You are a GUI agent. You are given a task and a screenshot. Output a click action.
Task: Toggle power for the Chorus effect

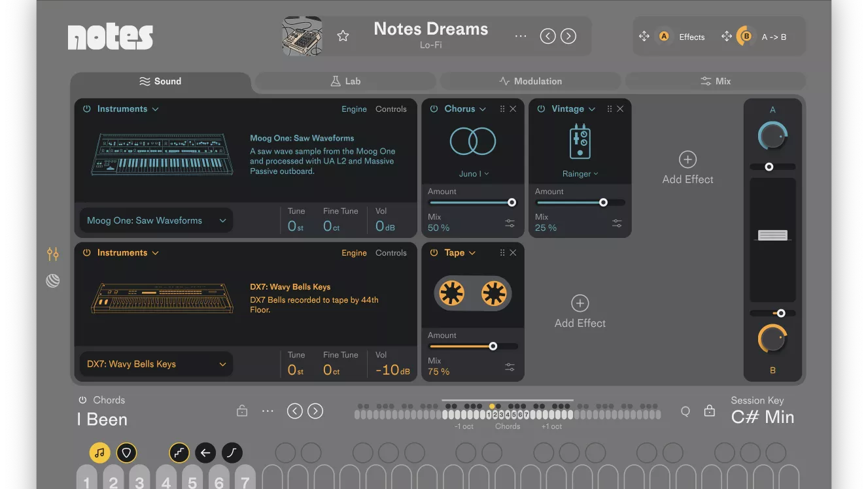(x=434, y=109)
